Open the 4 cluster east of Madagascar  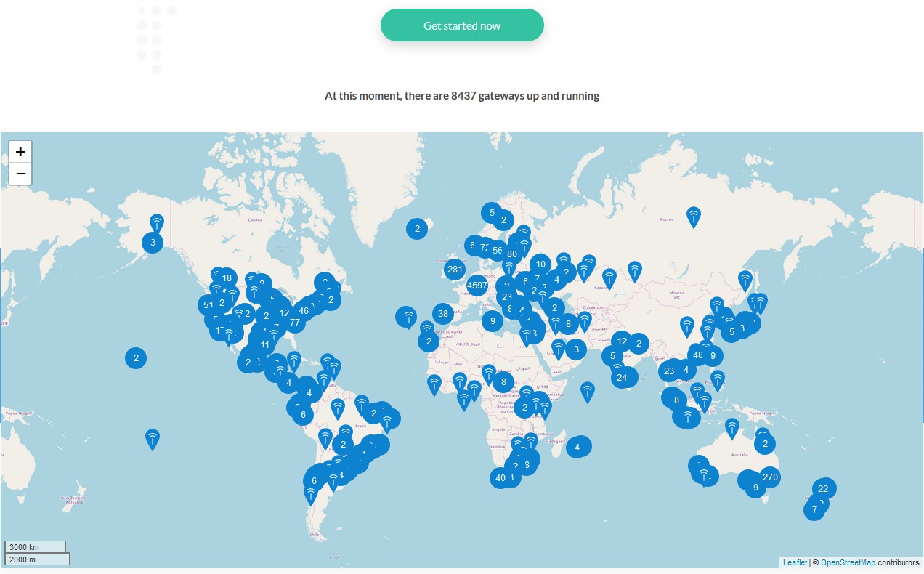coord(577,447)
